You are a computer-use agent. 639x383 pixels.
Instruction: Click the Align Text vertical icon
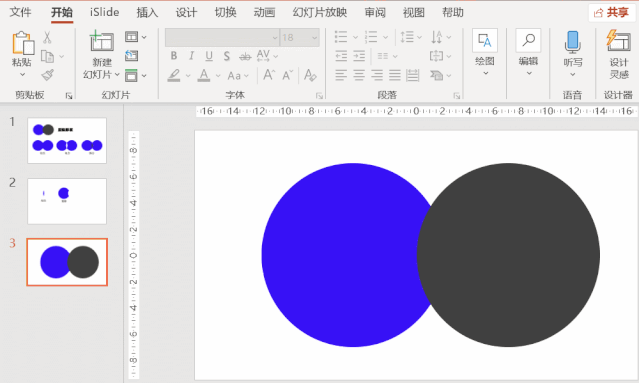(x=436, y=56)
